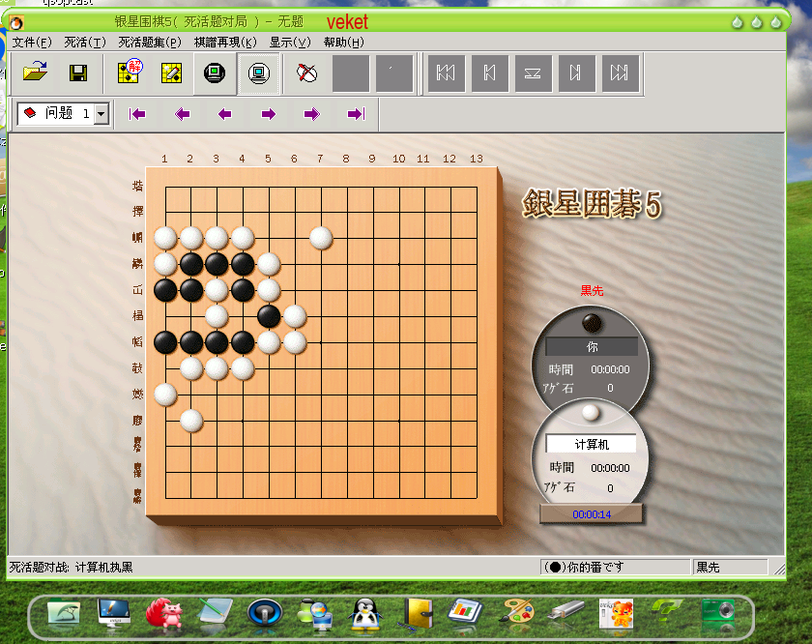This screenshot has height=644, width=812.
Task: Open the 棋谱再现(K) menu
Action: (225, 42)
